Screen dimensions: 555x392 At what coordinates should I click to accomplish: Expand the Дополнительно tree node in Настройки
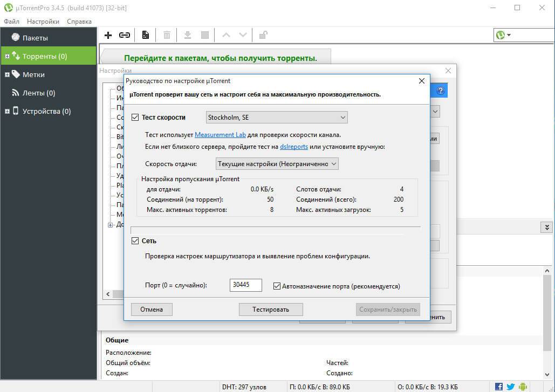110,225
